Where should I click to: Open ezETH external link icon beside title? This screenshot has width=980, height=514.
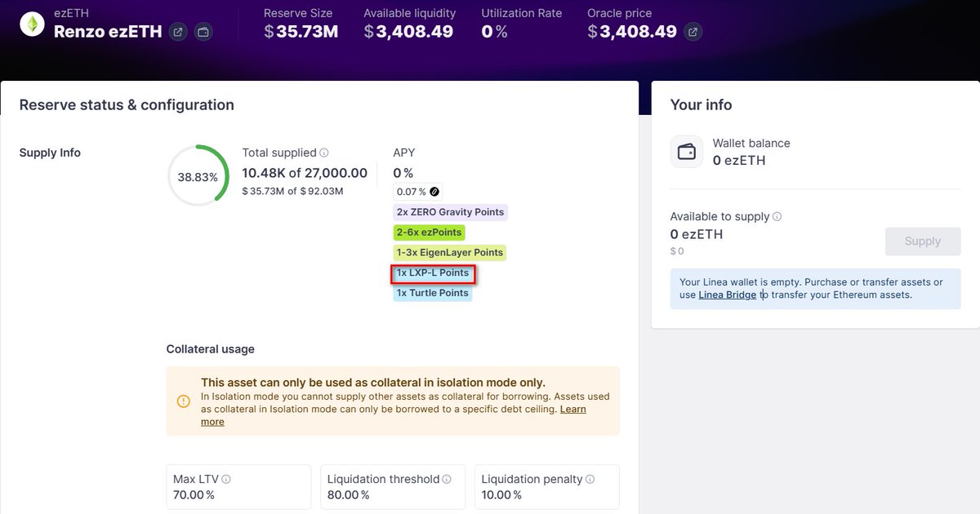click(x=178, y=33)
